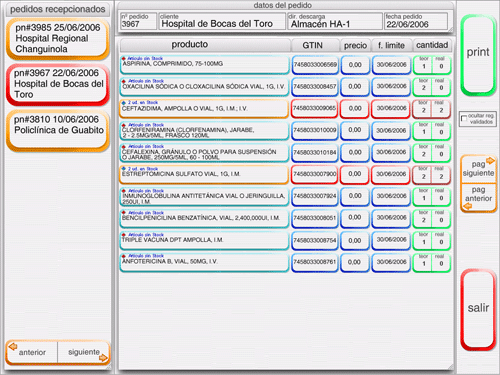Click blue stock marker on ESTREPTOMICINA row
Screen dimensions: 500x375
[x=124, y=169]
